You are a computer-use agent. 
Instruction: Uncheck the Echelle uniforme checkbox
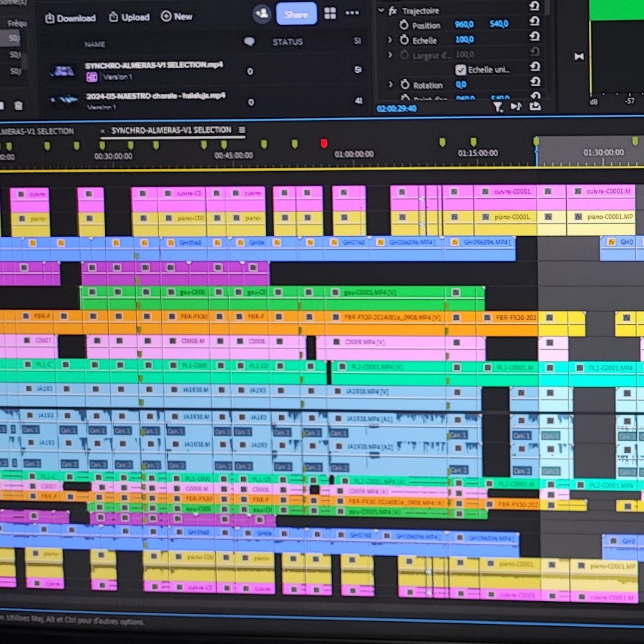click(x=461, y=69)
